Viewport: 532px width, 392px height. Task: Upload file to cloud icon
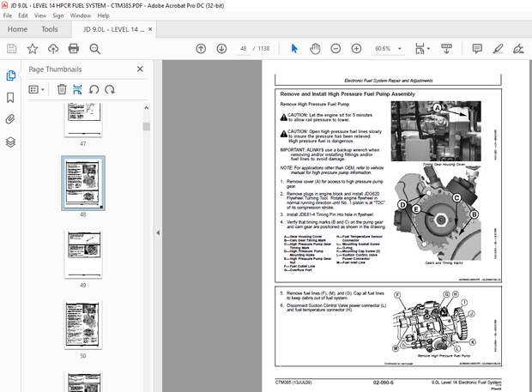point(53,49)
